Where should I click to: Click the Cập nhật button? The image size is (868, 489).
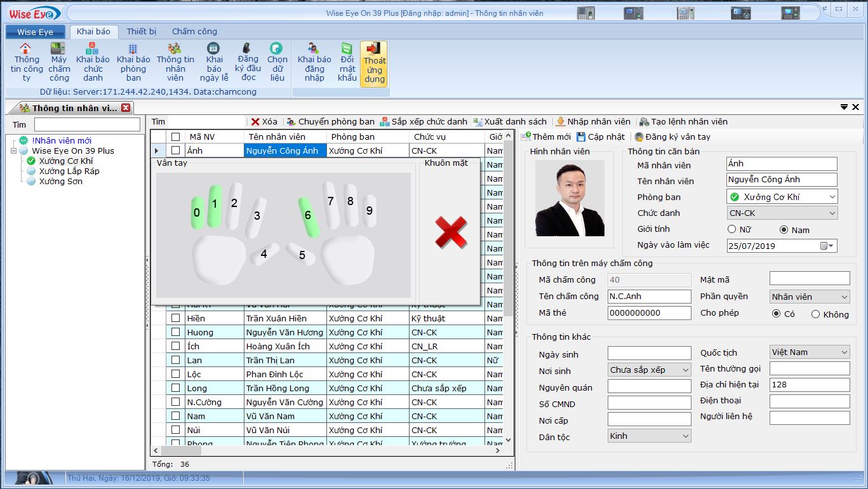coord(600,137)
